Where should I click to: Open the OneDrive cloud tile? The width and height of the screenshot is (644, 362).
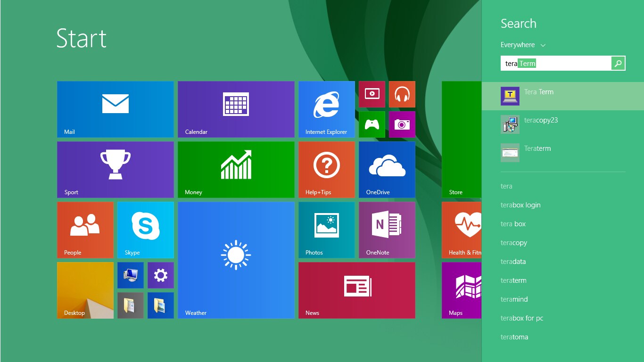click(387, 170)
